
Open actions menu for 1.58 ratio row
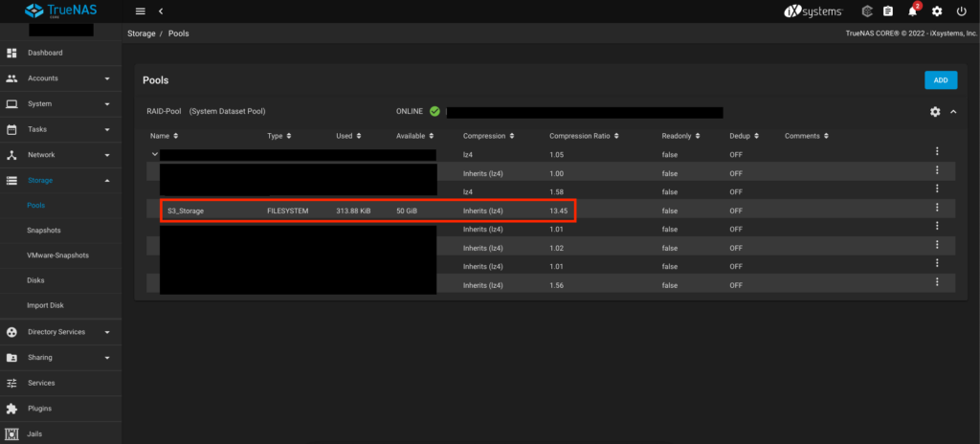coord(937,189)
